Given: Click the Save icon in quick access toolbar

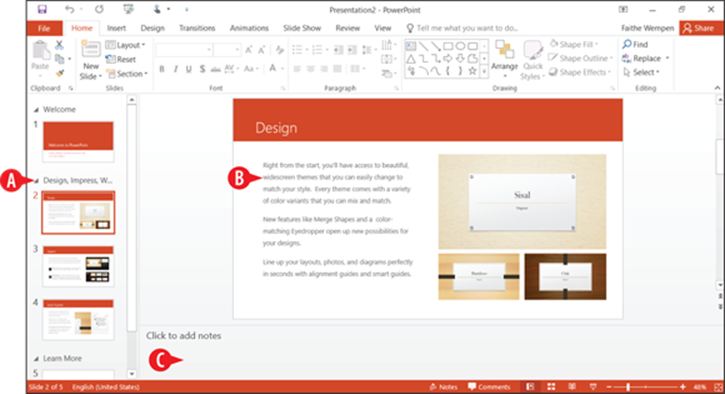Looking at the screenshot, I should [42, 9].
